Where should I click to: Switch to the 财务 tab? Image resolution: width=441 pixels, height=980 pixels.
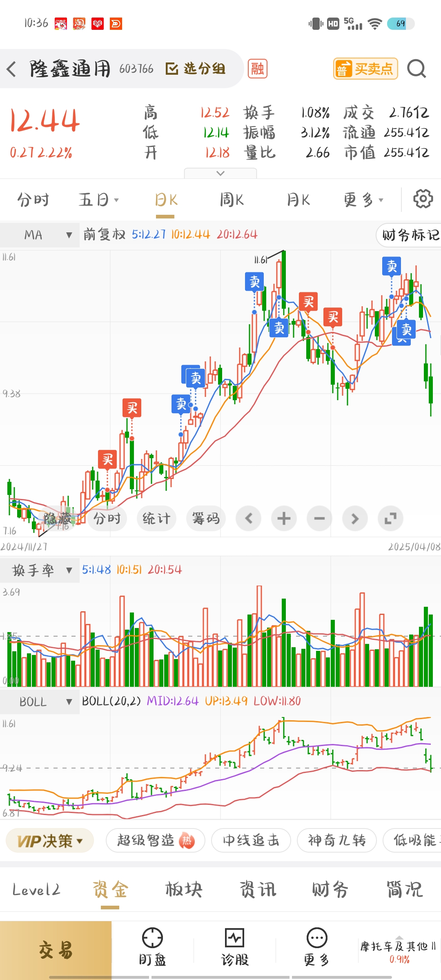pos(331,889)
